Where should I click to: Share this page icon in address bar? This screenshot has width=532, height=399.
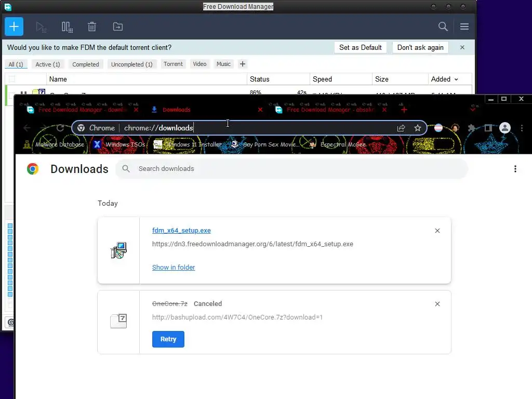coord(401,128)
